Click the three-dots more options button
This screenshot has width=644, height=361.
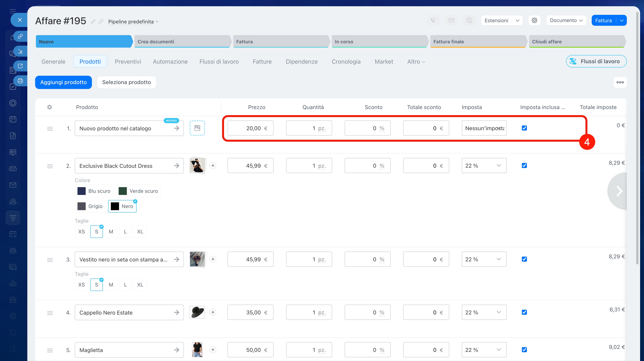tap(620, 82)
